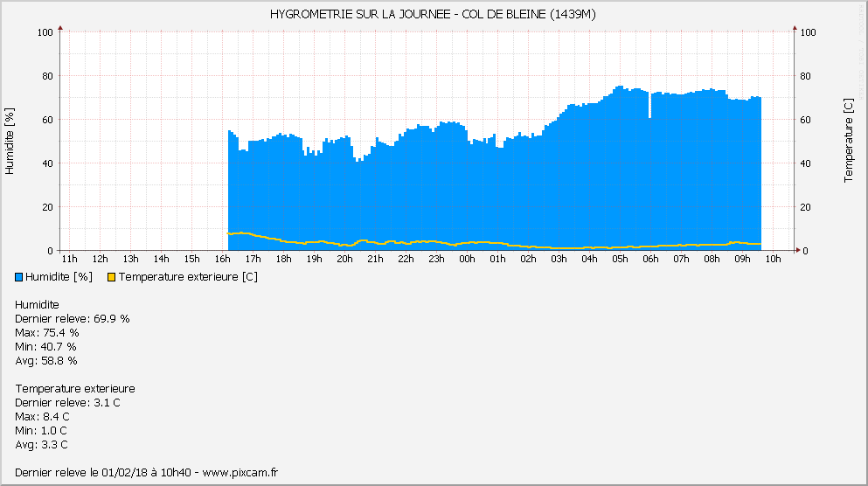This screenshot has height=486, width=868.
Task: Click the red arrow ending the time axis
Action: [800, 250]
